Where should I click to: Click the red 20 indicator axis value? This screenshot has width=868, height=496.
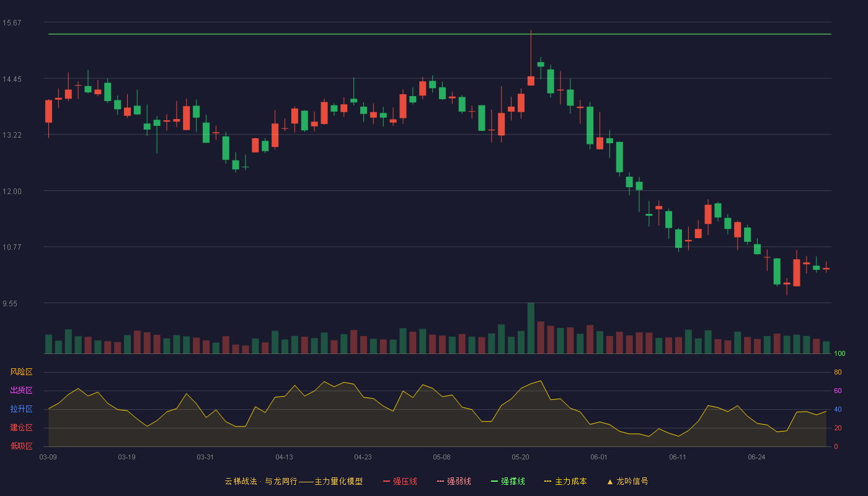click(x=838, y=428)
